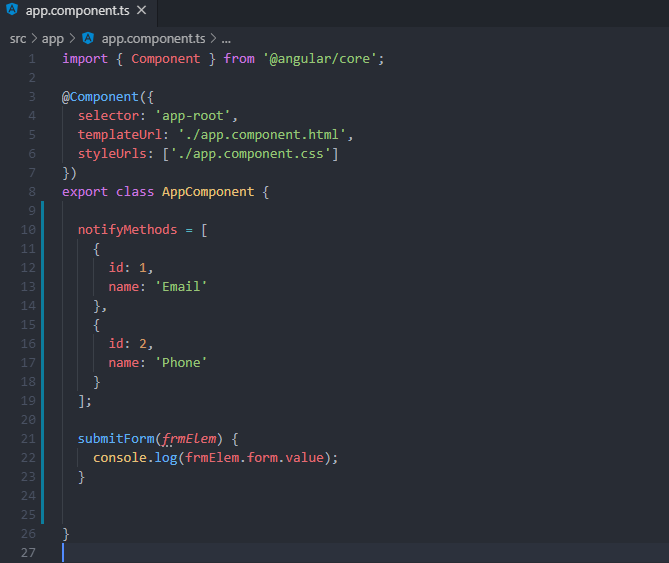Click the app.component.ts breadcrumb item

pos(153,39)
